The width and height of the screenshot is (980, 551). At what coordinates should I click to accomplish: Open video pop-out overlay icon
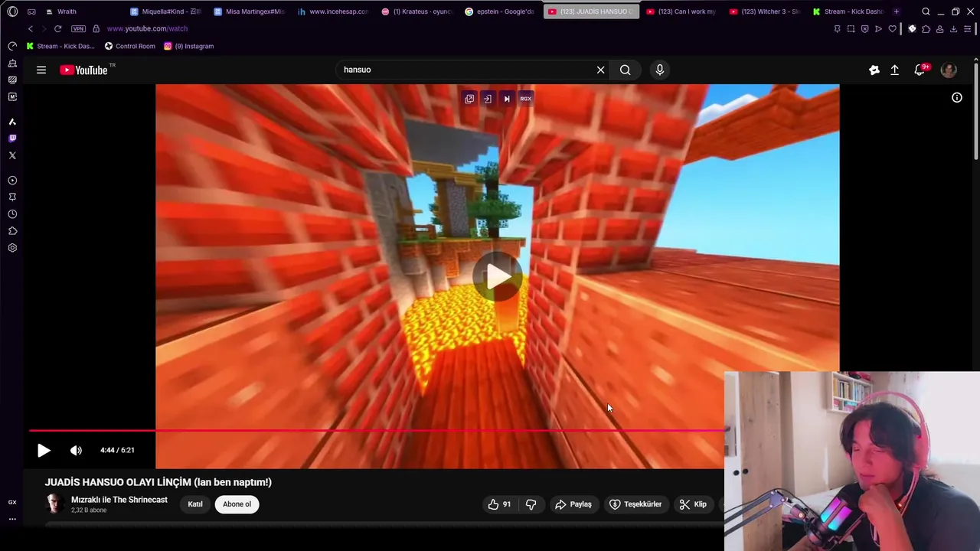(469, 99)
